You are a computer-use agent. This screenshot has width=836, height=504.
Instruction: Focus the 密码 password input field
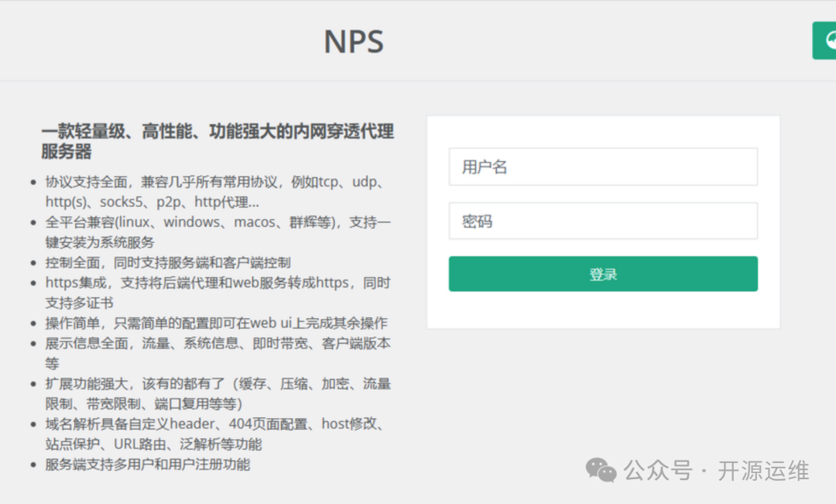coord(602,221)
